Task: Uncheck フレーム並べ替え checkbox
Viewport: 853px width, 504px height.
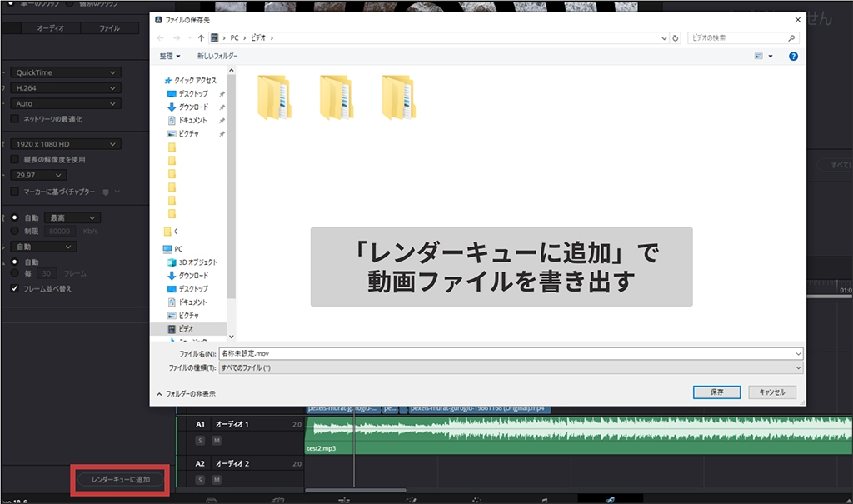Action: 15,289
